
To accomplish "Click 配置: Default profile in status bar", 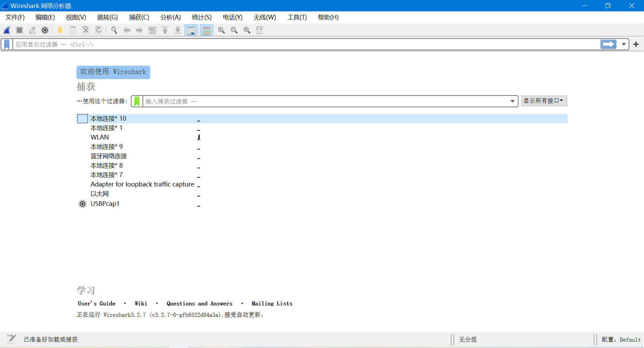I will pos(621,340).
